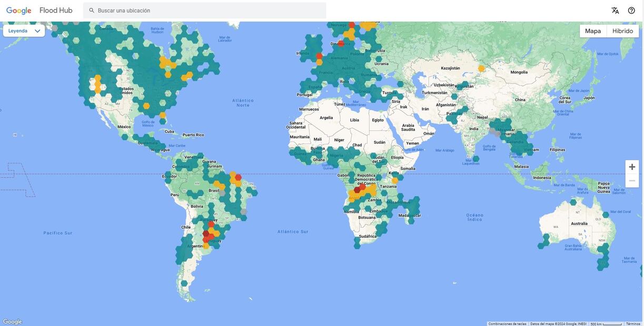Image resolution: width=644 pixels, height=326 pixels.
Task: Select the teal hexagon at Chile's southern tip
Action: (x=184, y=283)
